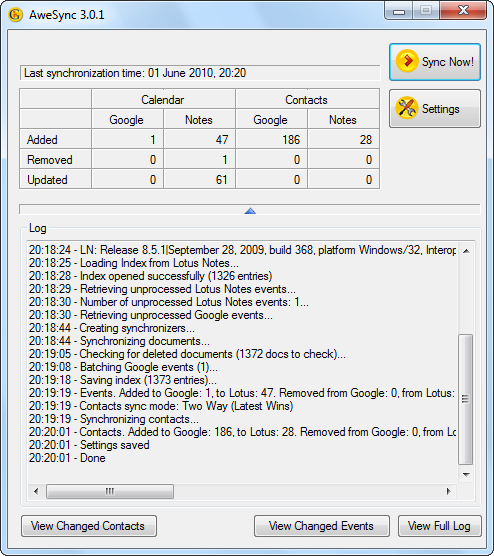The height and width of the screenshot is (556, 494).
Task: Open View Full Log
Action: tap(440, 526)
